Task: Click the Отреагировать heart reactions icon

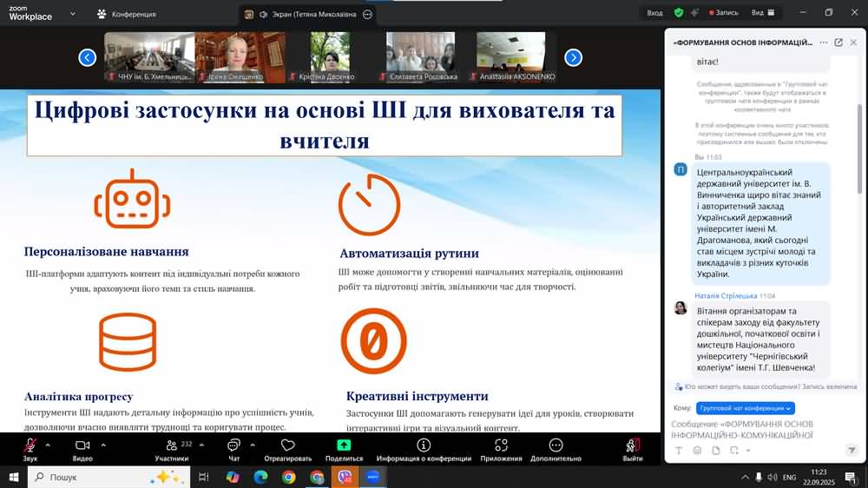Action: click(287, 446)
